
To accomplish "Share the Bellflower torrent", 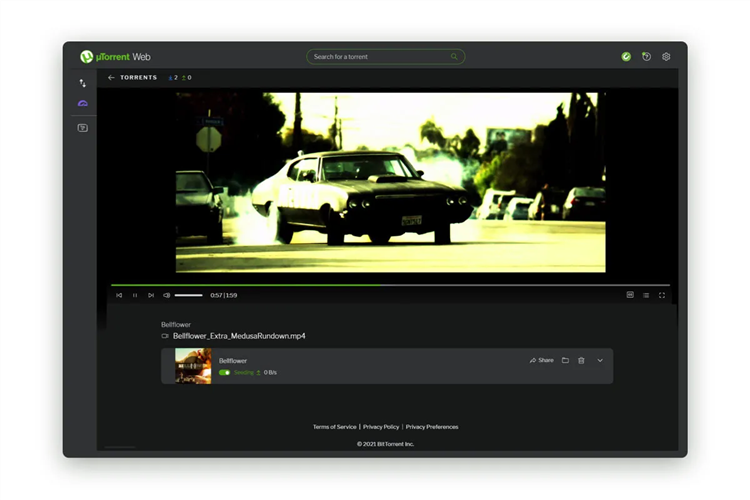I will (x=541, y=360).
